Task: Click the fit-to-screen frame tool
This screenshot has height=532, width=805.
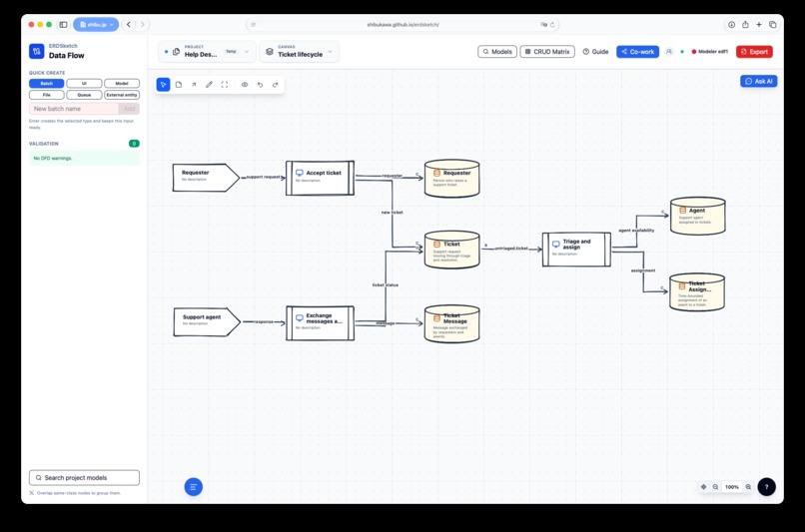Action: tap(225, 85)
